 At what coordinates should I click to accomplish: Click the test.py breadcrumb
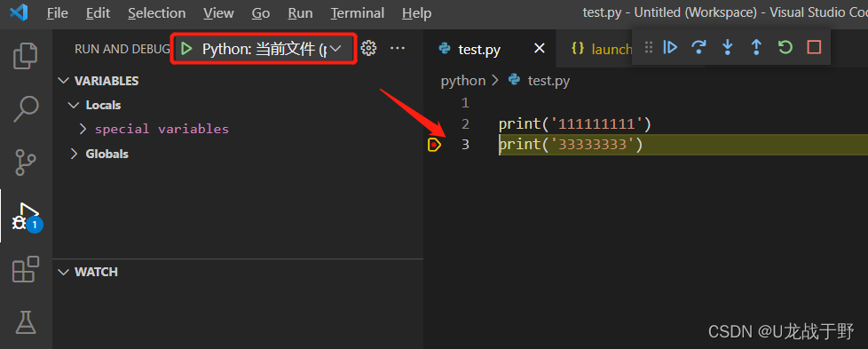click(x=548, y=81)
